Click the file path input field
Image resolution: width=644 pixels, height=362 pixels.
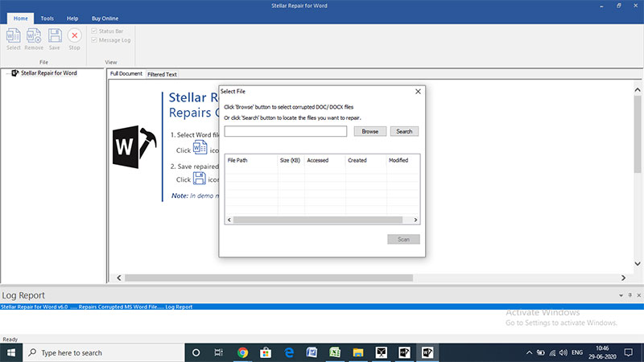286,131
